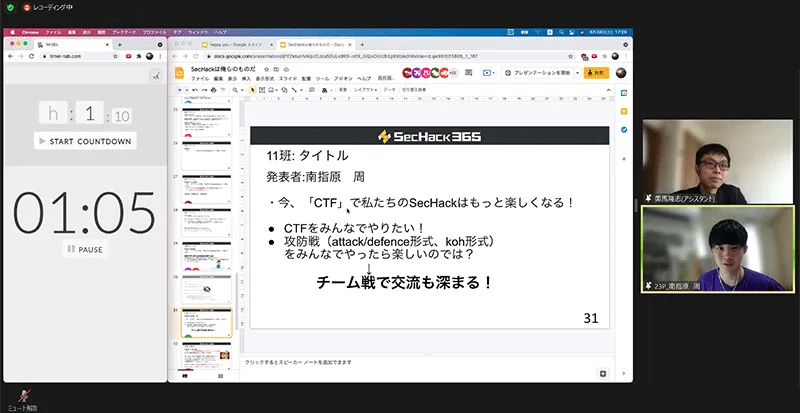Viewport: 800px width, 413px height.
Task: Open Google Tasks in the side panel
Action: point(623,130)
